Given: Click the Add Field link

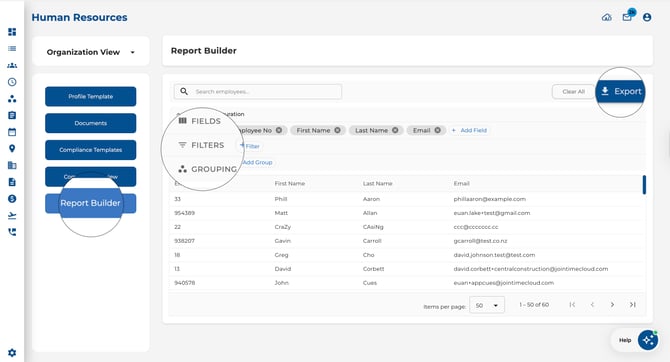Looking at the screenshot, I should [x=469, y=130].
